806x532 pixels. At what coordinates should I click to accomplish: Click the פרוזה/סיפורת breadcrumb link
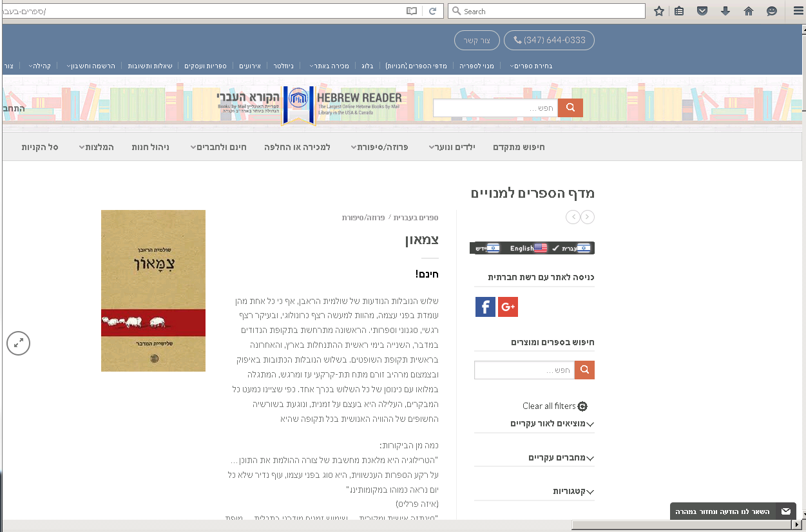(363, 218)
